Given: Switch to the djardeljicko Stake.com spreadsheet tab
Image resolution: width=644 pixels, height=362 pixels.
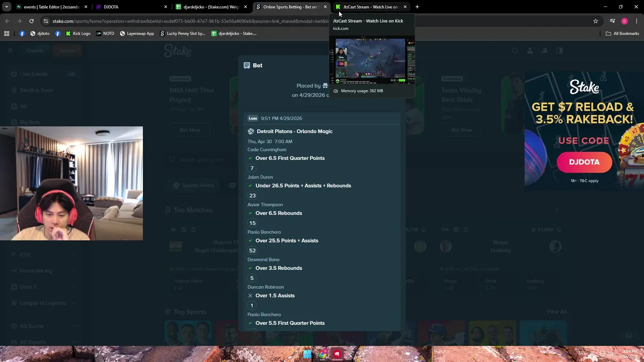Looking at the screenshot, I should tap(211, 7).
